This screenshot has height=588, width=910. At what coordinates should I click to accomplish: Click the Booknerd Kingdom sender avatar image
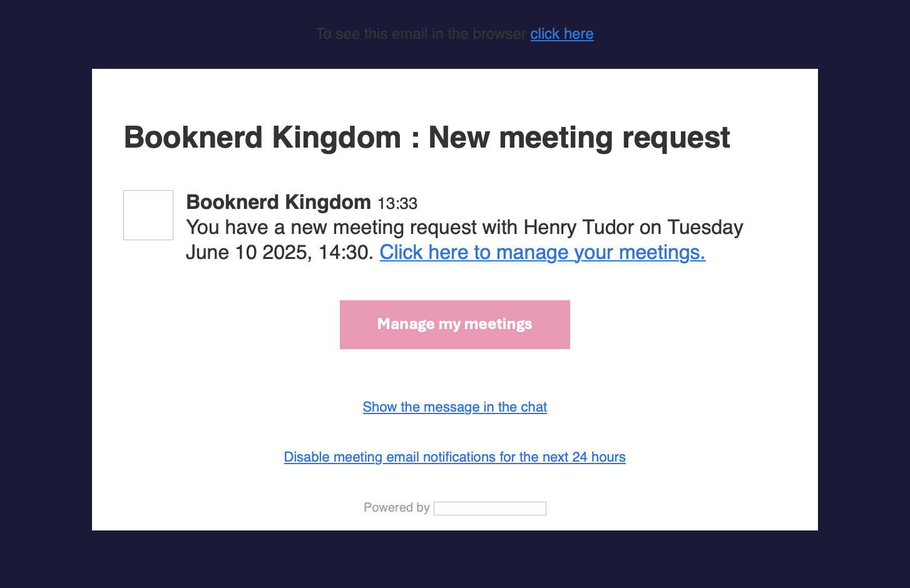tap(148, 215)
